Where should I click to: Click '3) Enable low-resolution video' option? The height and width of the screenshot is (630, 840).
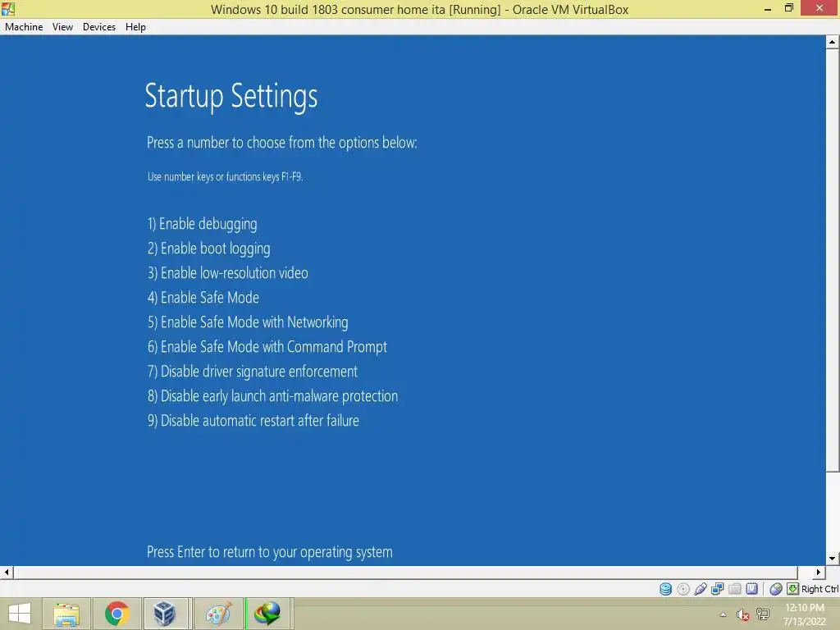pyautogui.click(x=228, y=273)
